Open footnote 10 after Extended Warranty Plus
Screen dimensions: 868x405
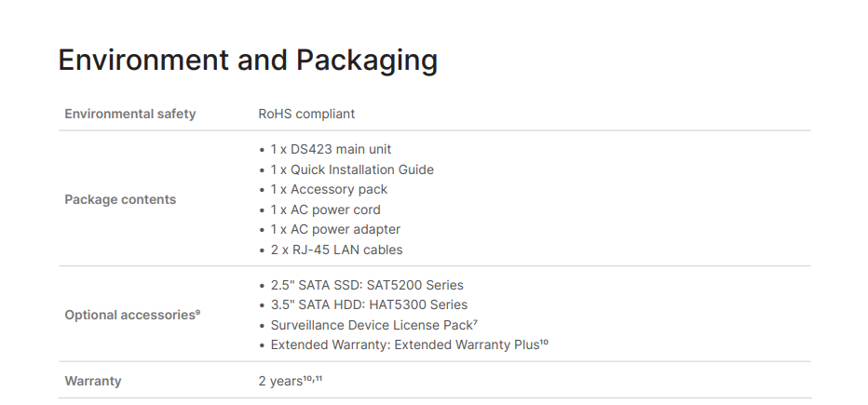pyautogui.click(x=544, y=342)
